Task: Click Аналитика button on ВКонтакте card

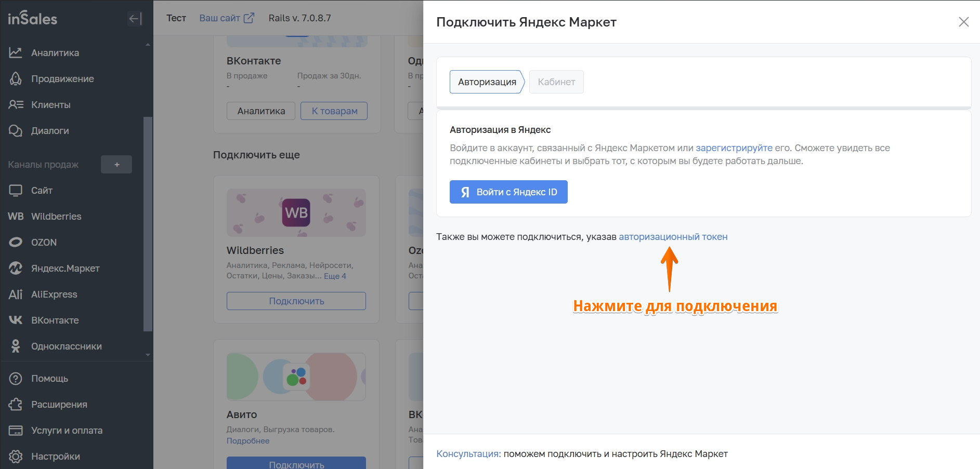Action: tap(261, 111)
